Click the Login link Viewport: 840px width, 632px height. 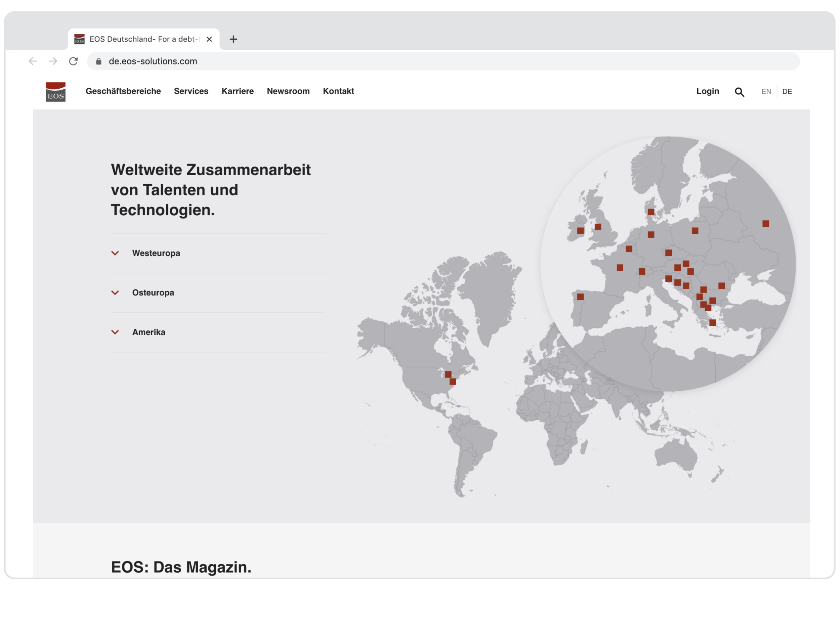coord(708,91)
